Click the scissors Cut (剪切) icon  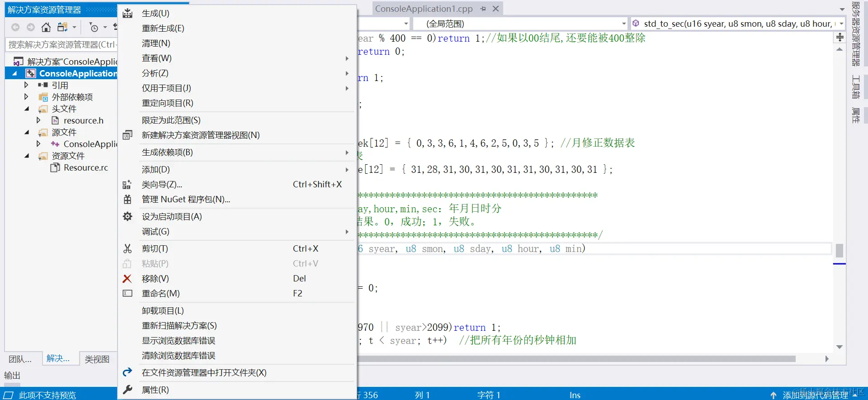pos(127,248)
